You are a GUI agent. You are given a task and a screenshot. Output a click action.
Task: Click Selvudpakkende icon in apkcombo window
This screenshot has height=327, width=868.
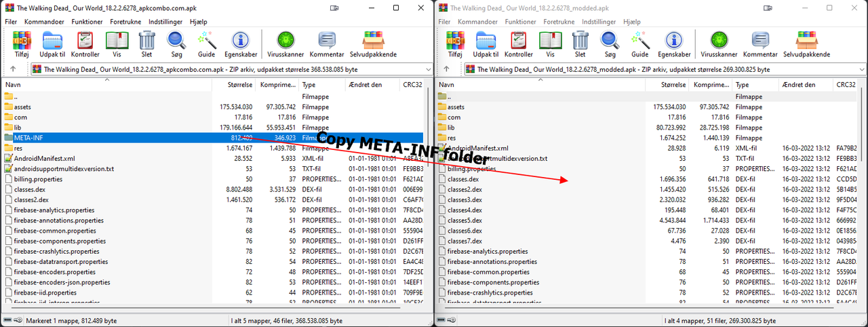(373, 44)
